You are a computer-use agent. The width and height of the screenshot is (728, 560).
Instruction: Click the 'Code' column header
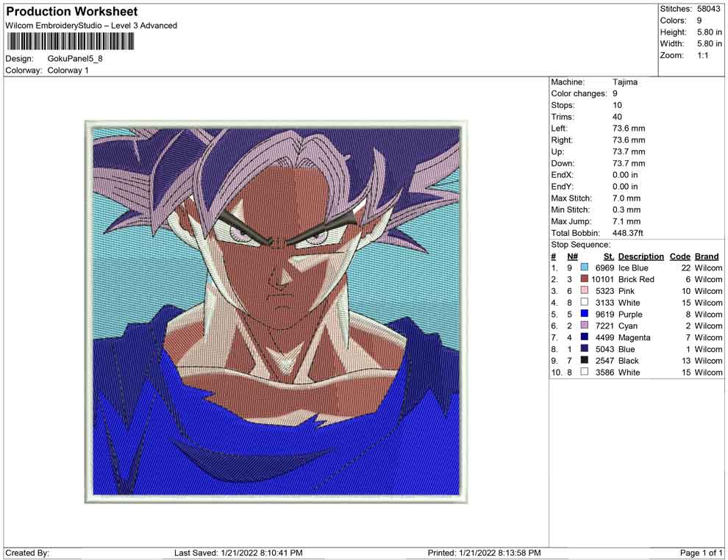(680, 256)
